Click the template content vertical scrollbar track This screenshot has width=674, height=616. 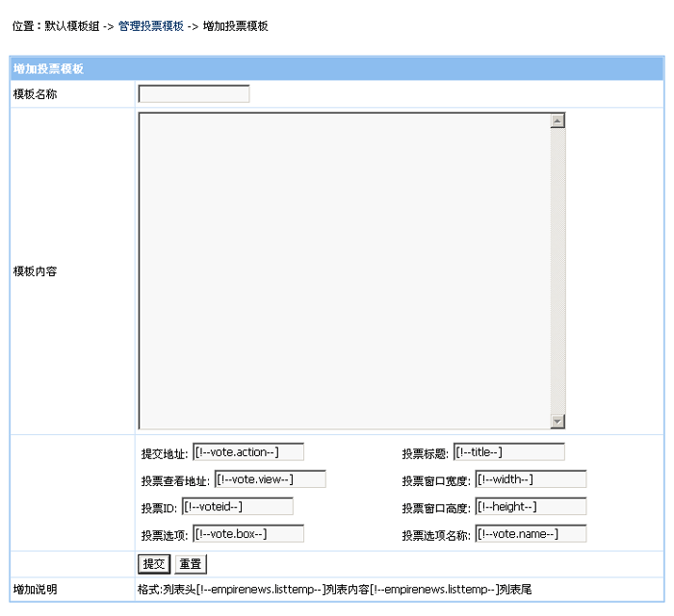click(557, 270)
